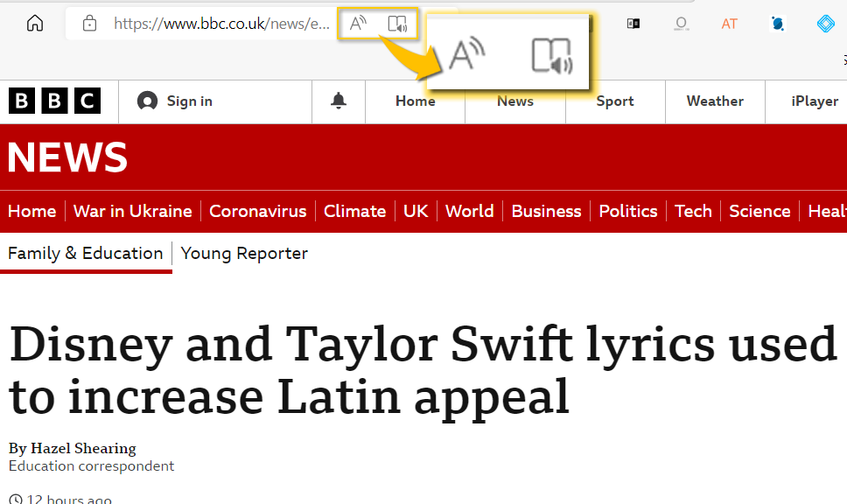
Task: Sign in to your BBC account
Action: 190,101
